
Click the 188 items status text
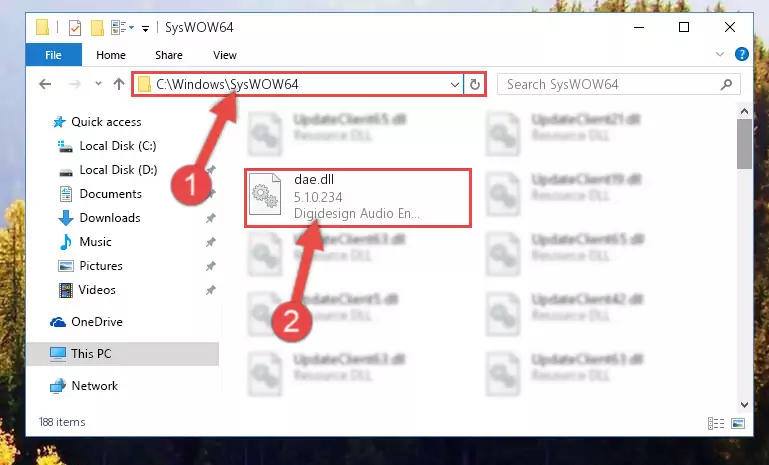click(62, 422)
